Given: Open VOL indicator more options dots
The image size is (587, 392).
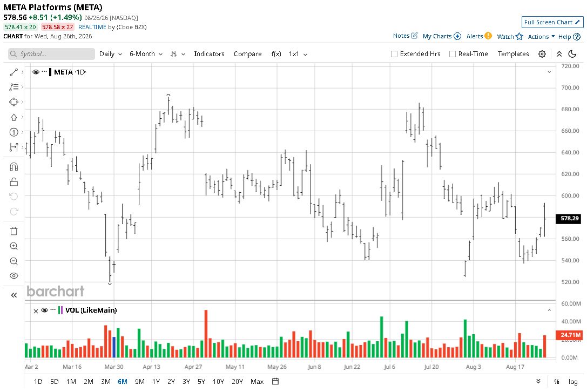Looking at the screenshot, I should pos(53,309).
